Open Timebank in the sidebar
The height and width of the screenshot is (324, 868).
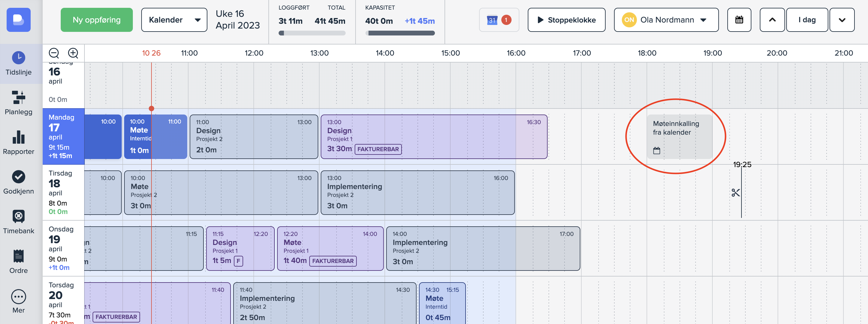pos(19,222)
